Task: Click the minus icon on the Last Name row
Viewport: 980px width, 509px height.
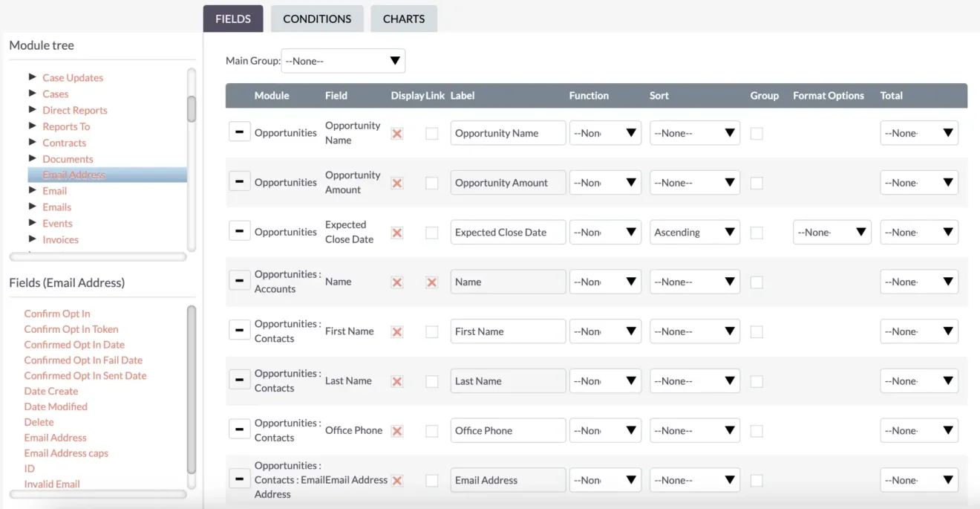Action: (x=239, y=379)
